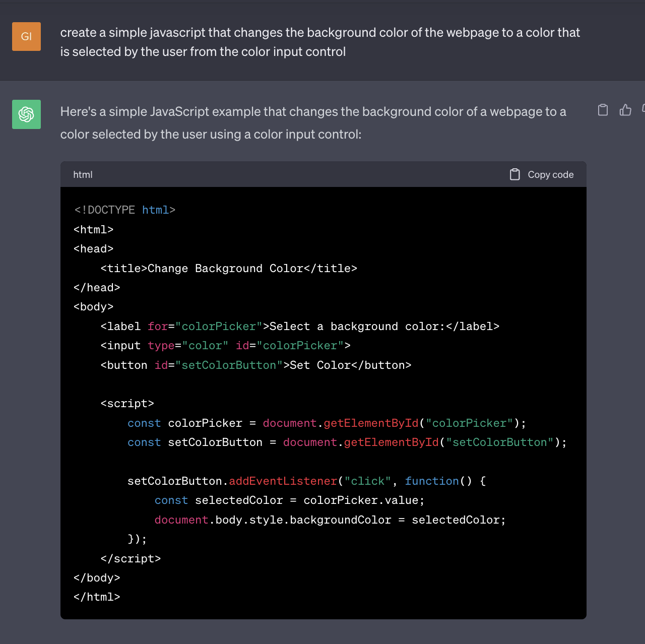Click the DOCTYPE html line in code

[124, 210]
